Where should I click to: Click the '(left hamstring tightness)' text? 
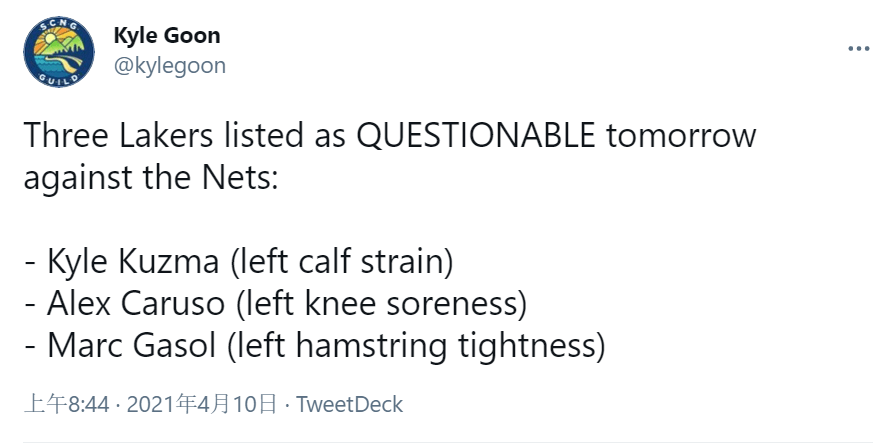point(416,346)
